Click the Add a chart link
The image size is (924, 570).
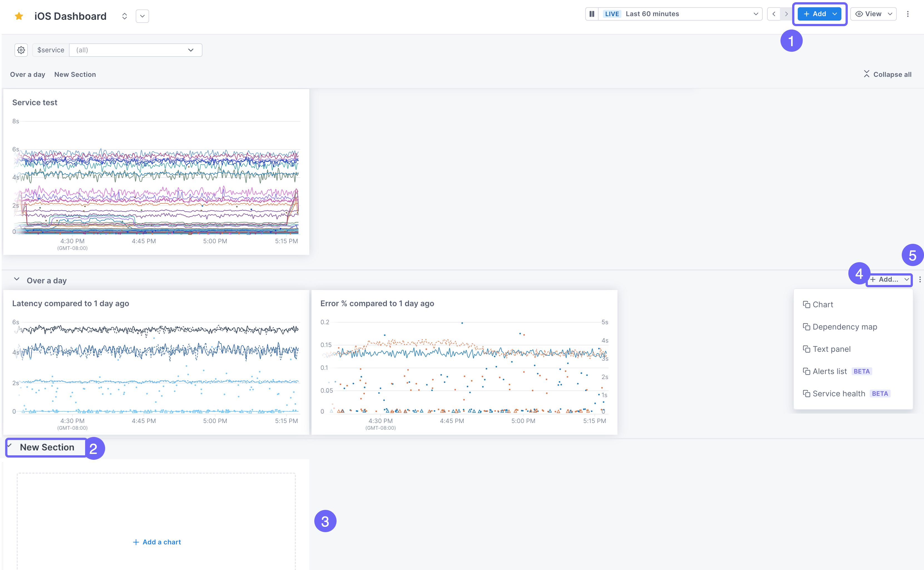(x=157, y=542)
